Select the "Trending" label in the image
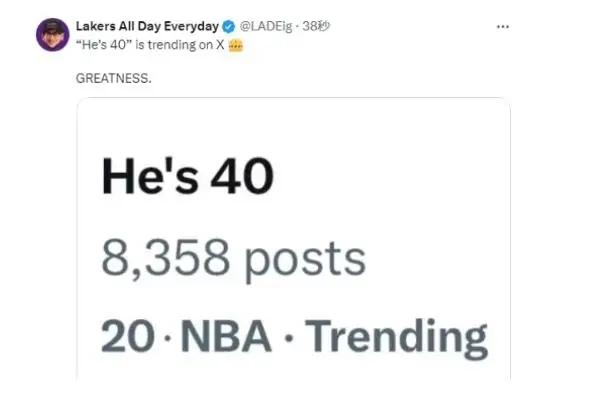596x394 pixels. 396,338
